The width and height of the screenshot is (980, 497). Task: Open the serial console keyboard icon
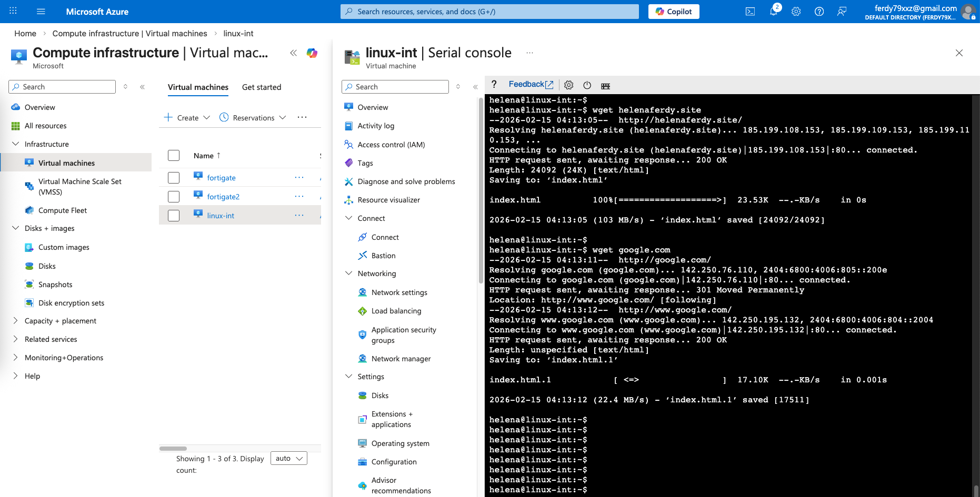click(605, 86)
